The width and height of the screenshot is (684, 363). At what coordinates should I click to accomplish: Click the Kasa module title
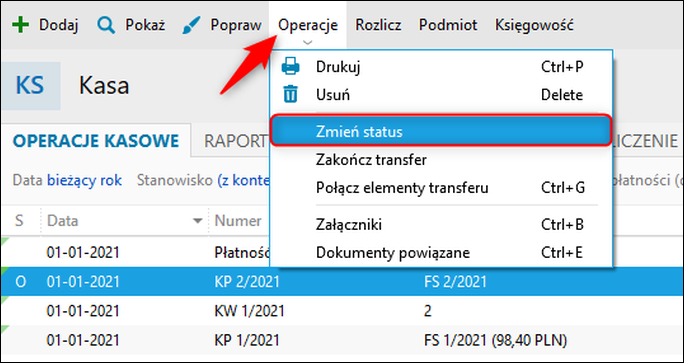(x=104, y=86)
